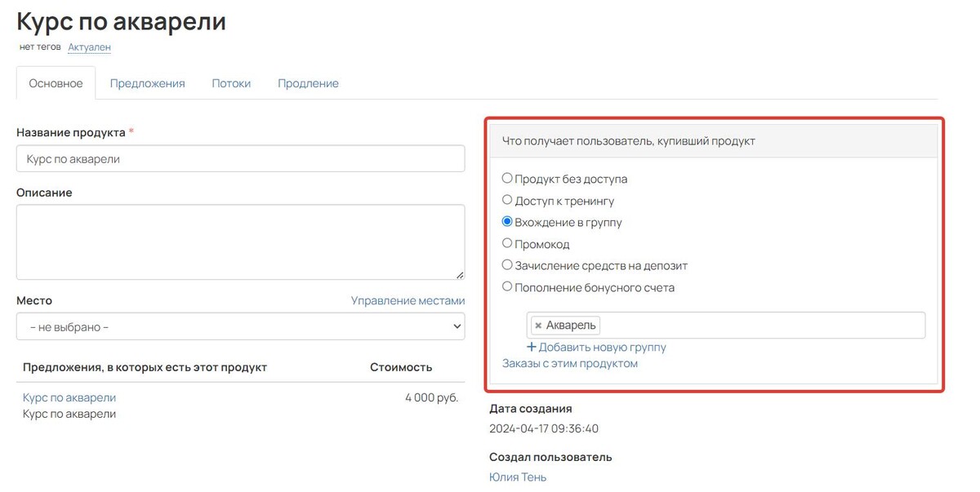
Task: Click the Актуален status link
Action: point(89,47)
